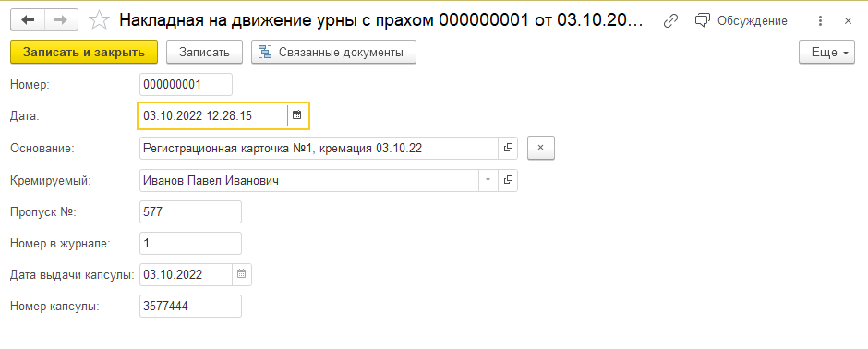Click the Записать button
Image resolution: width=868 pixels, height=349 pixels.
pyautogui.click(x=204, y=53)
